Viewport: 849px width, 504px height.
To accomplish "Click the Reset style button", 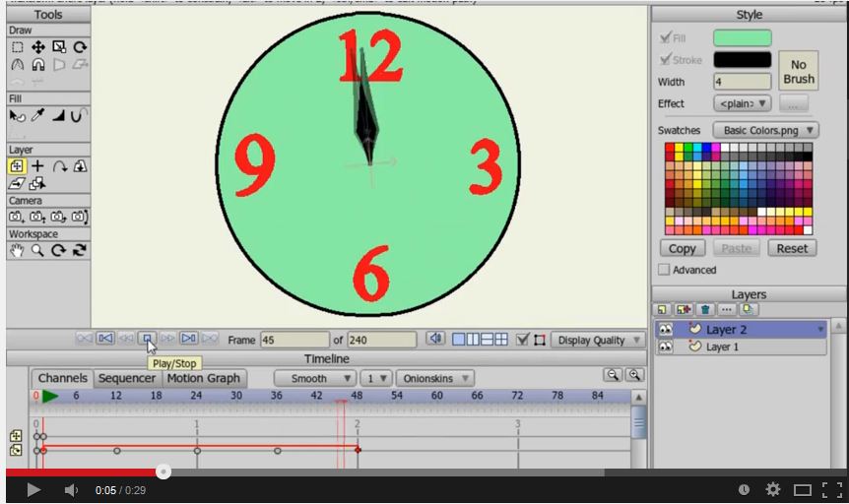I will (792, 248).
